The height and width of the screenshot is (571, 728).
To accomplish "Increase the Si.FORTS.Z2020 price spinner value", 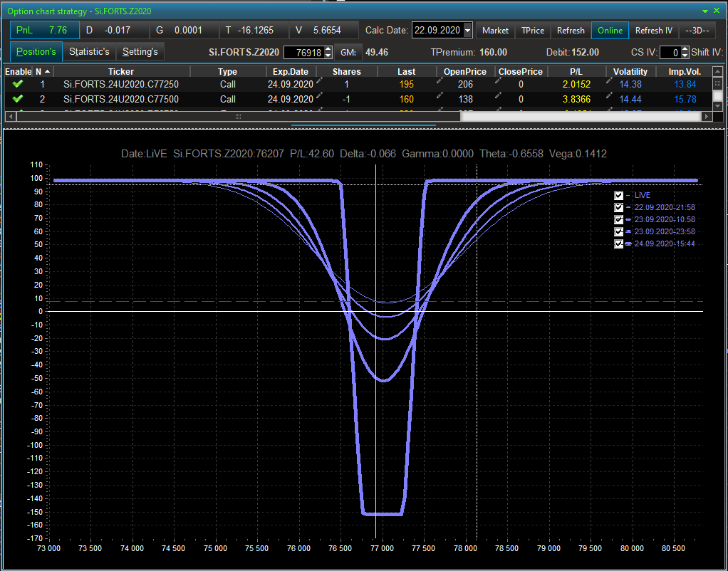I will click(x=328, y=48).
